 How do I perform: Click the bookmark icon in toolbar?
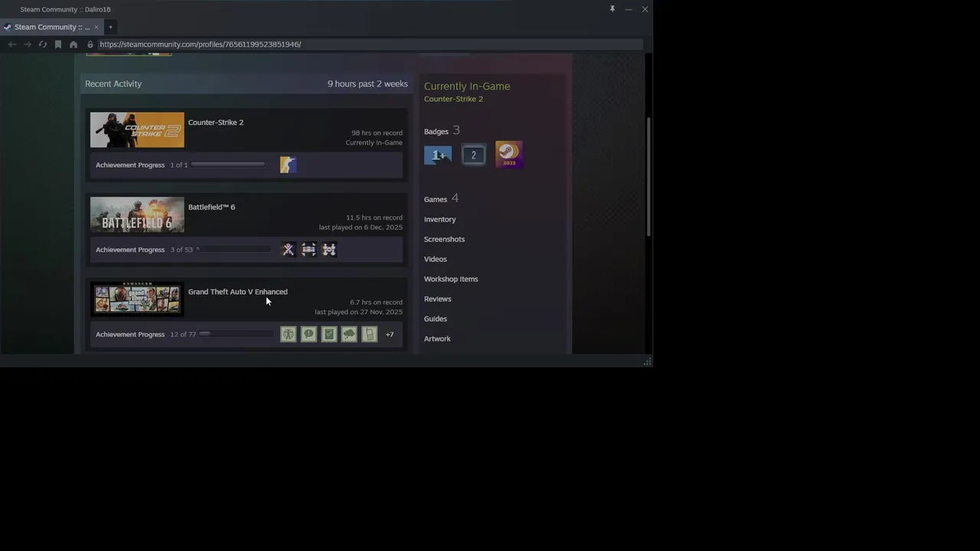click(x=58, y=44)
